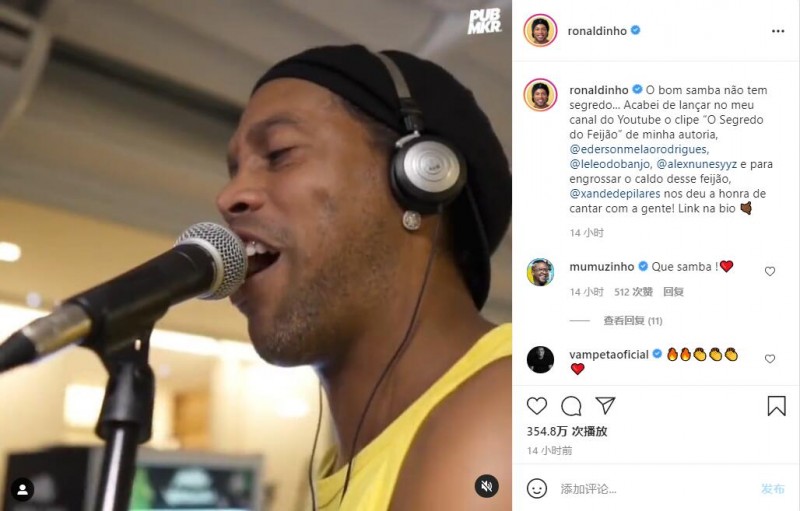Open the three-dot more options menu

778,31
